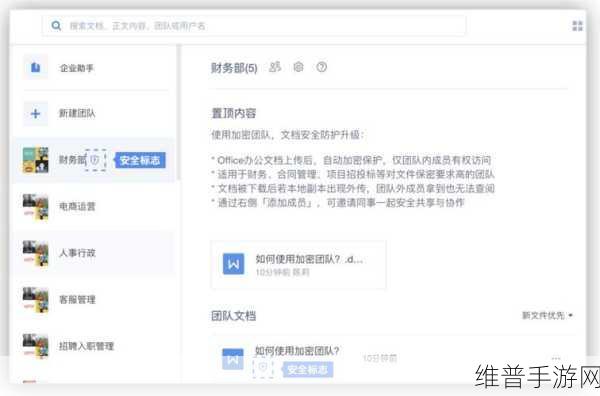Click the 人事行政 team avatar
The image size is (600, 396).
tap(36, 253)
